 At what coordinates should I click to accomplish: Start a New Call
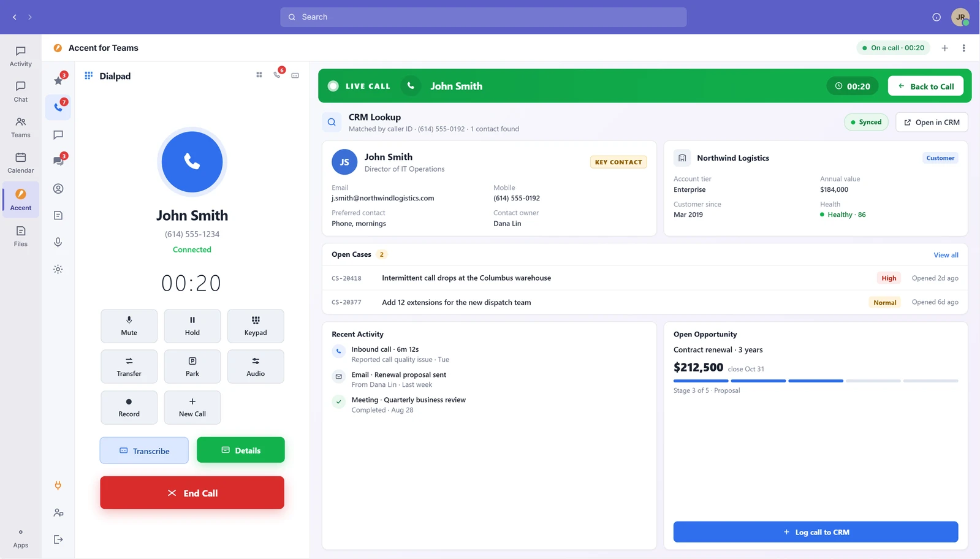(192, 408)
